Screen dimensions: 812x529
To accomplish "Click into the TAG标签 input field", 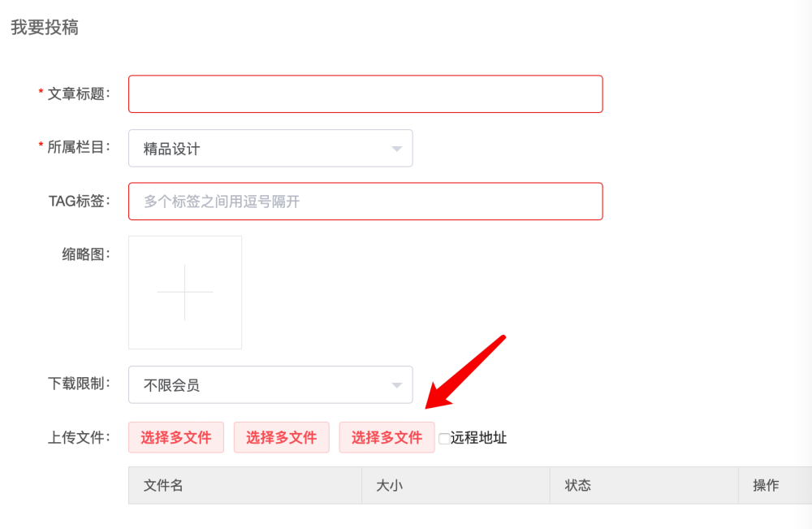I will pyautogui.click(x=365, y=201).
